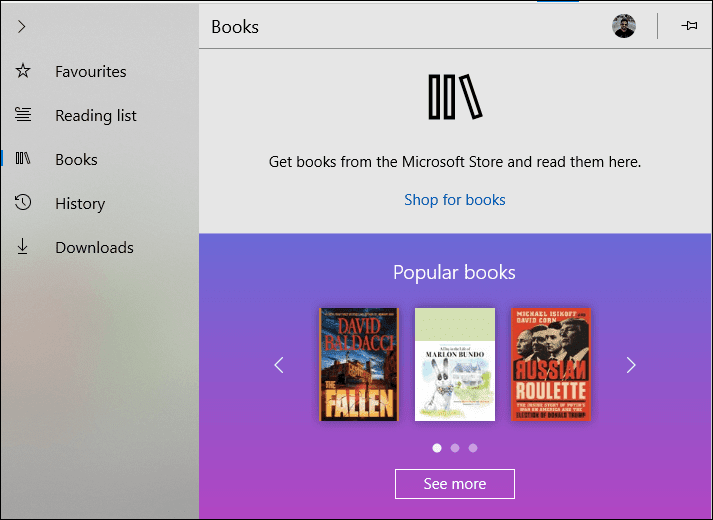Pin the hub pane with the pin icon
The image size is (713, 520).
pyautogui.click(x=689, y=26)
